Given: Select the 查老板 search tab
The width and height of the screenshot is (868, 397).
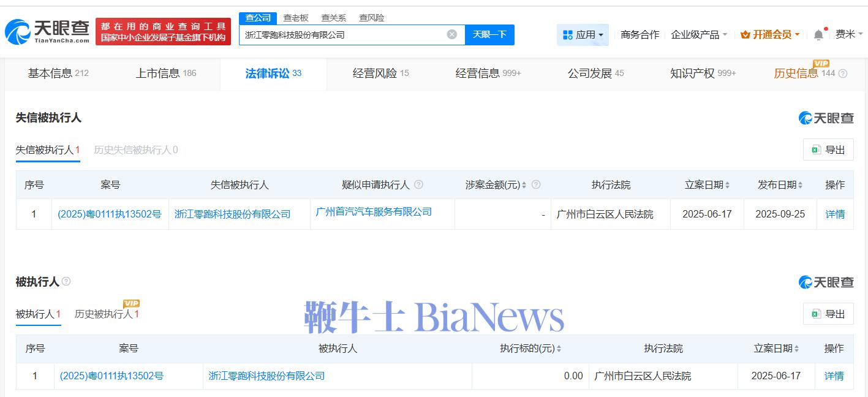Looking at the screenshot, I should coord(296,18).
